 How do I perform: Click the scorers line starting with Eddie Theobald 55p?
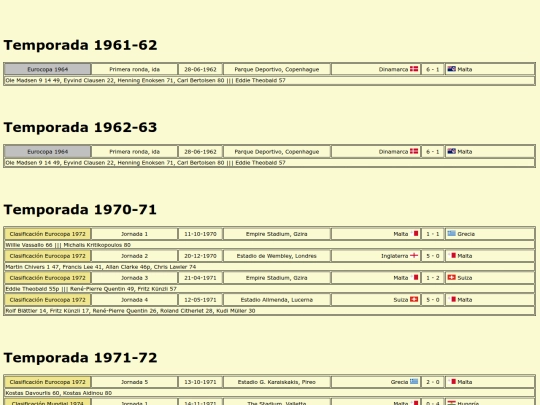pos(270,289)
